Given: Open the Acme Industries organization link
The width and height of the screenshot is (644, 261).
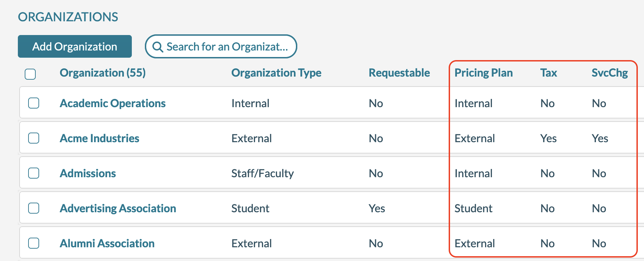Looking at the screenshot, I should point(100,138).
